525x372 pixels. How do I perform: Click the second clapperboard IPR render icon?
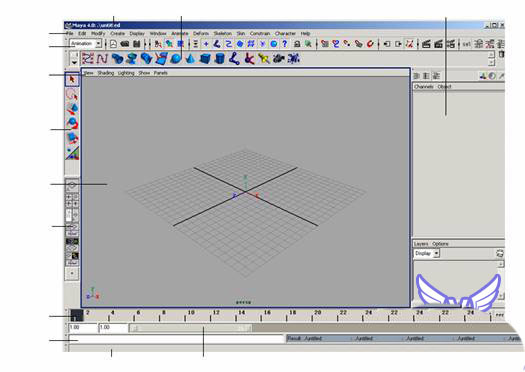438,44
